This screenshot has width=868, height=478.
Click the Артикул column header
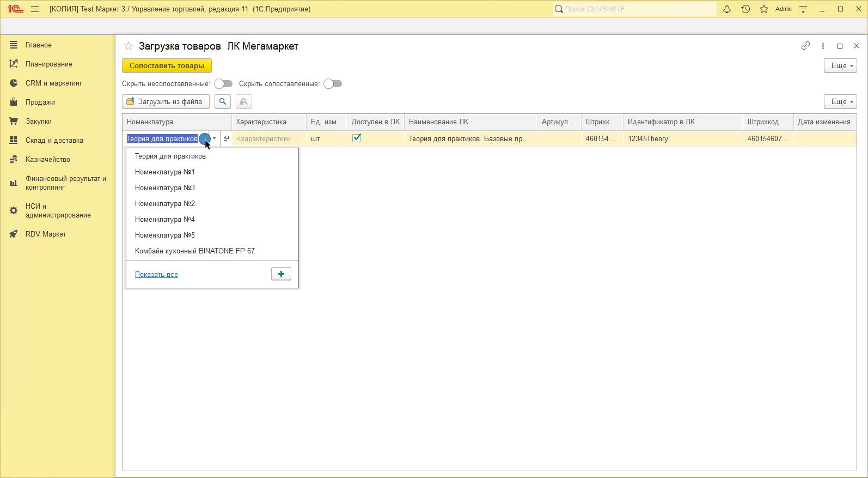559,122
